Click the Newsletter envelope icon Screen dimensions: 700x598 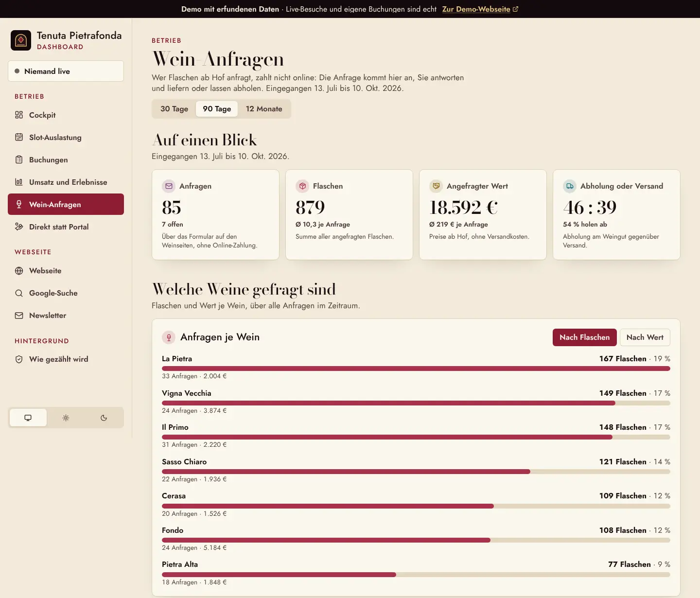tap(19, 316)
